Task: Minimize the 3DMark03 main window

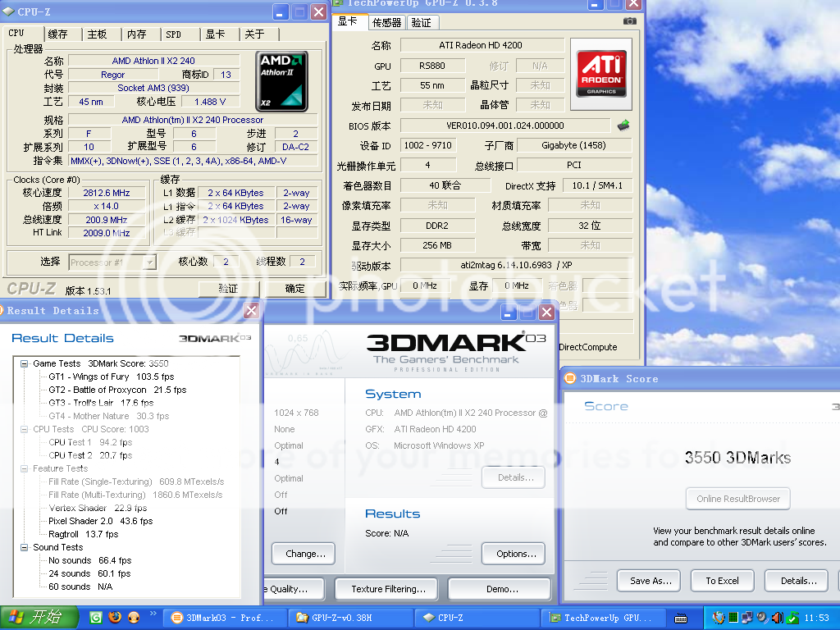Action: [509, 313]
